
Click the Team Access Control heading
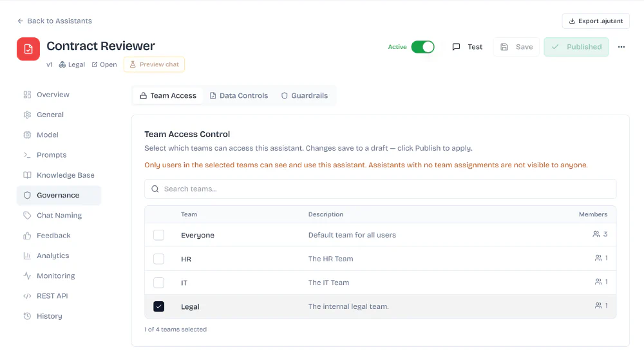[x=187, y=135]
